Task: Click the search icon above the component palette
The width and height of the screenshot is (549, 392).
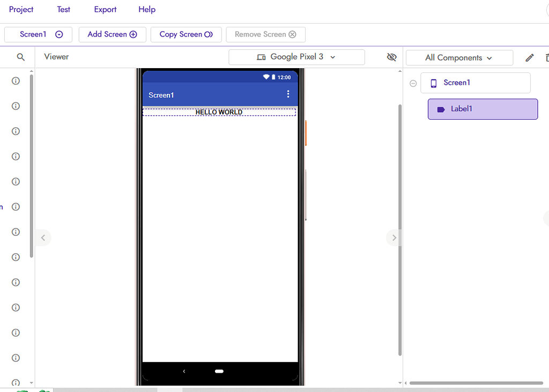Action: [x=21, y=57]
